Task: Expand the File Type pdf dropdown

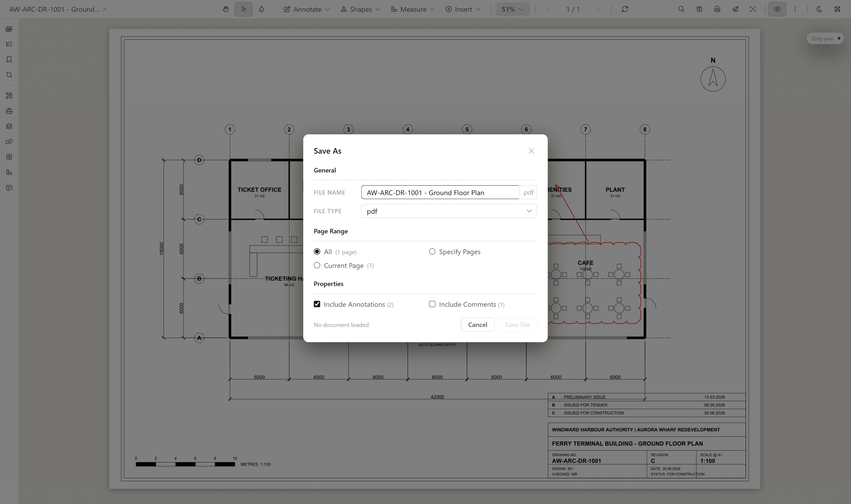Action: coord(449,211)
